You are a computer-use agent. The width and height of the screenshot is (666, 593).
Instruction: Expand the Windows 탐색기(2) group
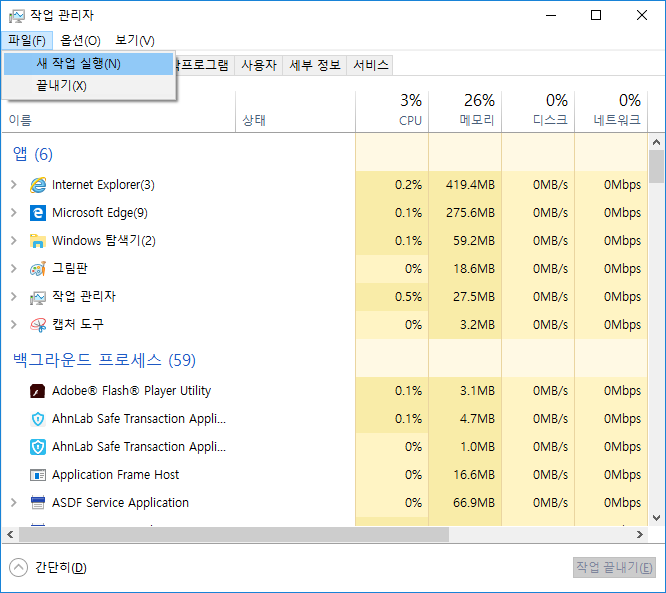click(14, 241)
